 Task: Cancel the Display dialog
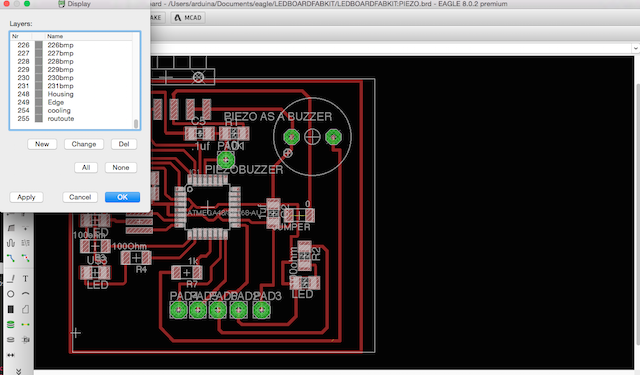pyautogui.click(x=80, y=197)
